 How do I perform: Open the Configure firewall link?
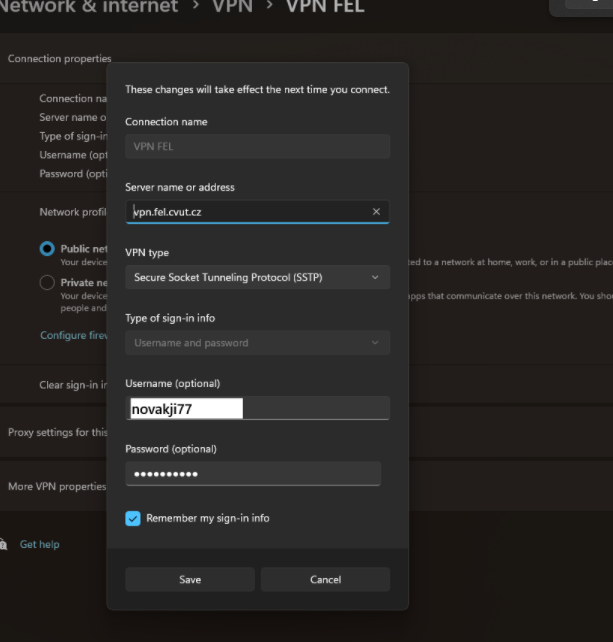click(x=74, y=335)
